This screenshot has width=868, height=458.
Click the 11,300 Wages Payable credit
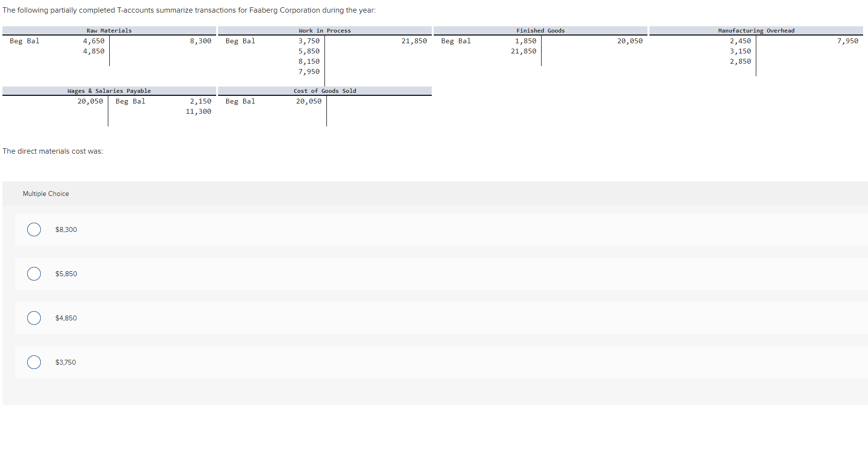[199, 111]
